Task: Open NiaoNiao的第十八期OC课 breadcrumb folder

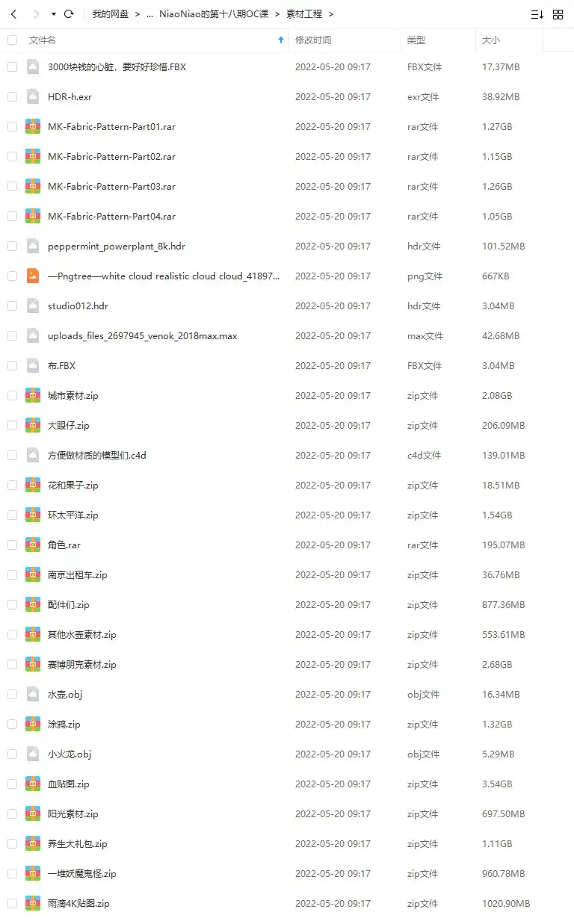Action: 214,14
